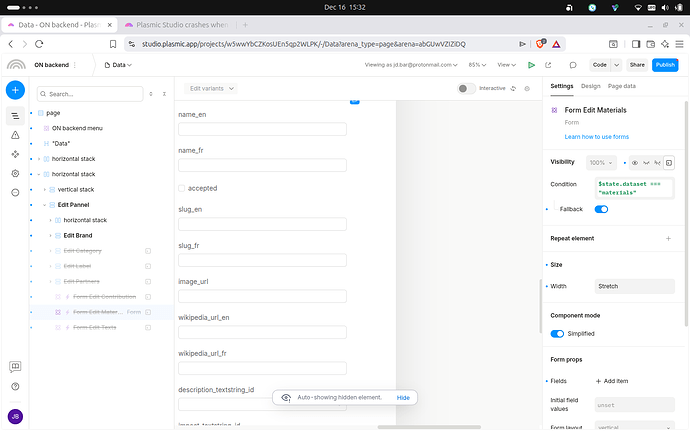690x431 pixels.
Task: Select the Settings tab
Action: (562, 86)
